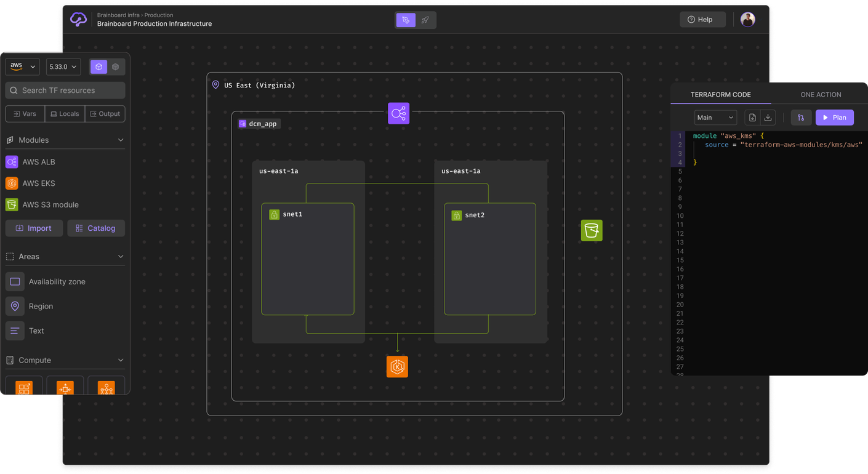The width and height of the screenshot is (868, 474).
Task: Switch to the ONE ACTION tab
Action: click(821, 94)
